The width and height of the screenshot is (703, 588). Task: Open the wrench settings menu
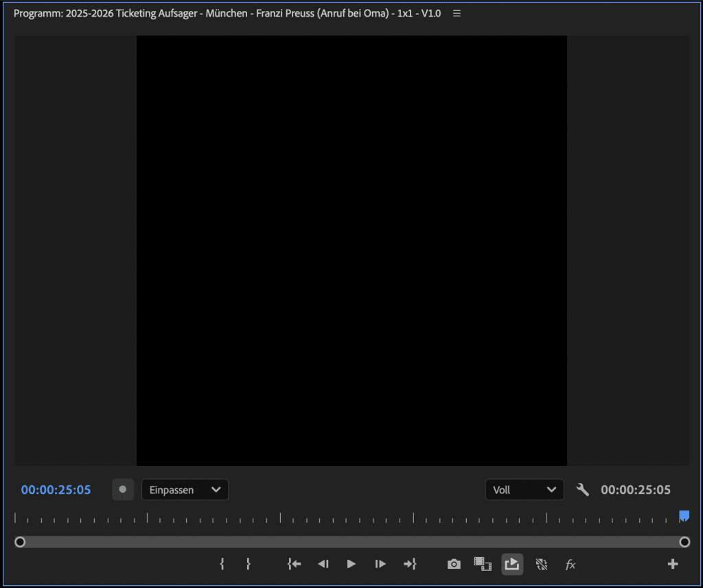[x=583, y=490]
